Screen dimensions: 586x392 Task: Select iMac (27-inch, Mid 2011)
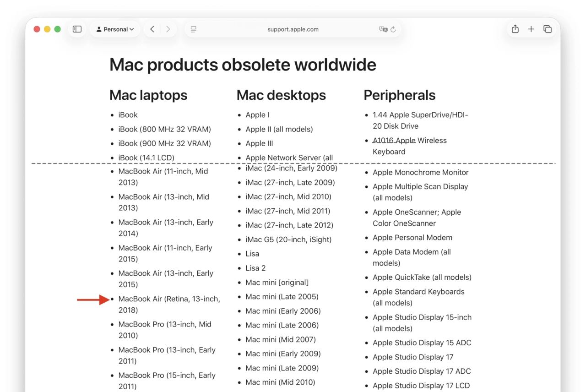click(x=288, y=211)
